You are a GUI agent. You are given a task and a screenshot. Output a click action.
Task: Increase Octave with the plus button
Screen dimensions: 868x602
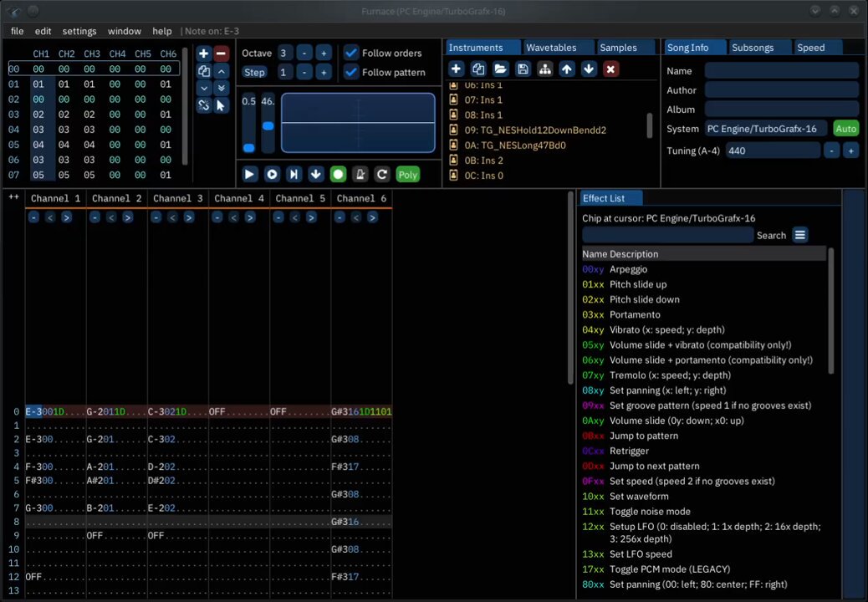point(324,54)
